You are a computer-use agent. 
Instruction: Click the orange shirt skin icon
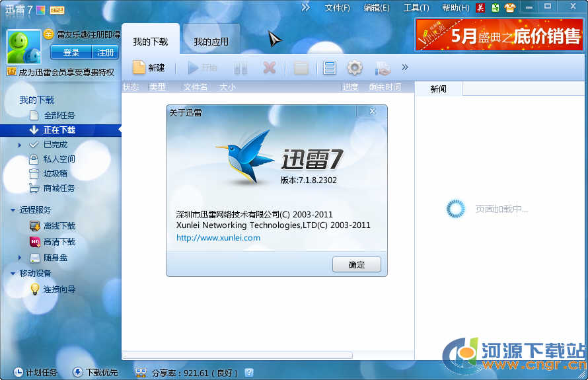(x=509, y=7)
